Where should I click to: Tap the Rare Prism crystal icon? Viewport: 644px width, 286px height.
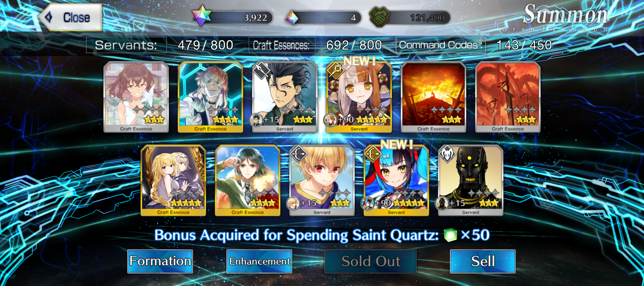click(x=292, y=17)
